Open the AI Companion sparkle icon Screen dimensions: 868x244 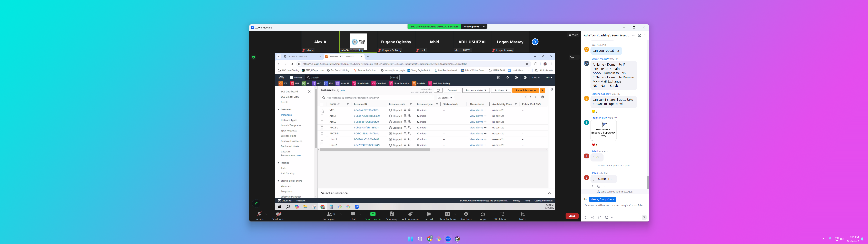tap(410, 214)
